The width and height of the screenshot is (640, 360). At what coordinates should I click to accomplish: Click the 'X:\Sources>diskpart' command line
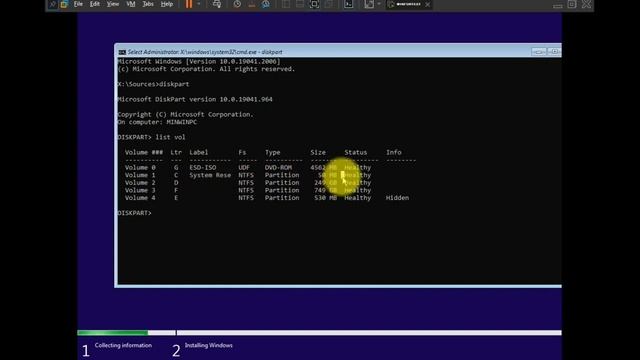[153, 84]
